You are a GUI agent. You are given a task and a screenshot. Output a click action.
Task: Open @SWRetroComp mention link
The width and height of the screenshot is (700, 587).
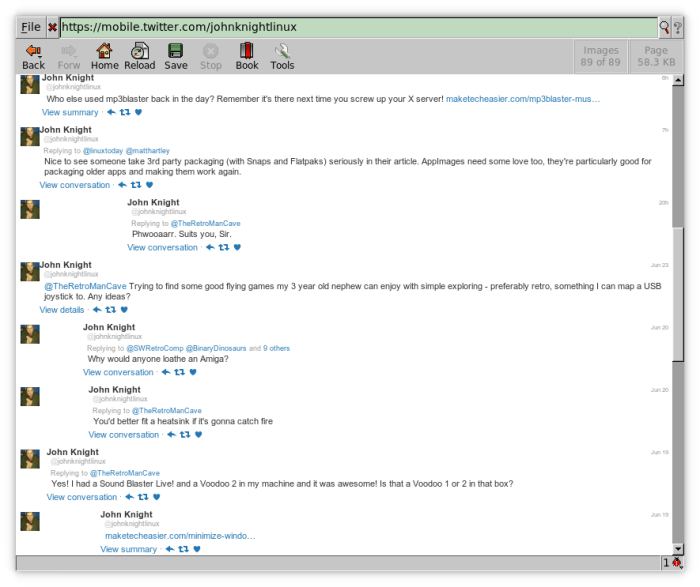(155, 349)
